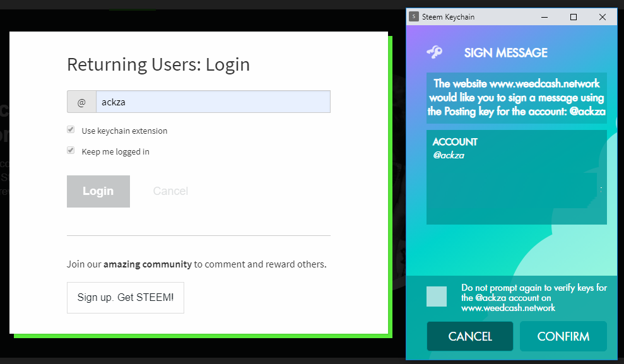
Task: Minimize the Steem Keychain window
Action: tap(545, 17)
